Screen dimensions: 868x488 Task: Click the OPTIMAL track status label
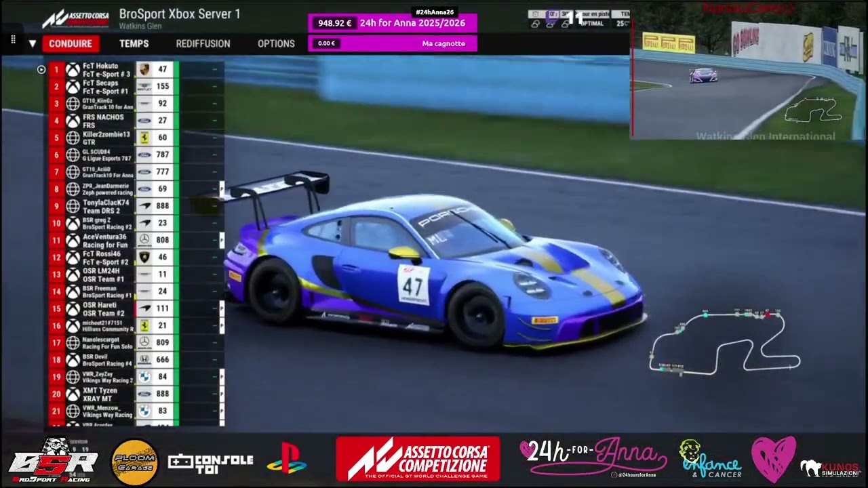592,24
